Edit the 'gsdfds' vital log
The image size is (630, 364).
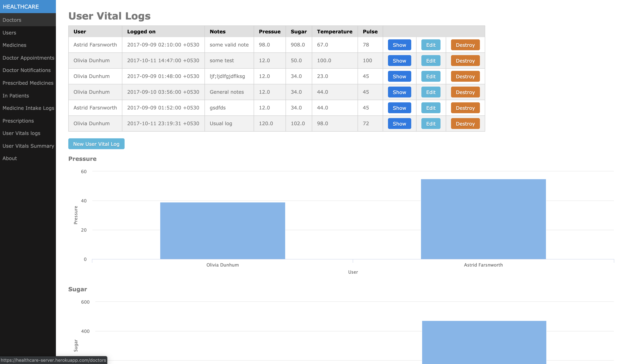(x=431, y=108)
